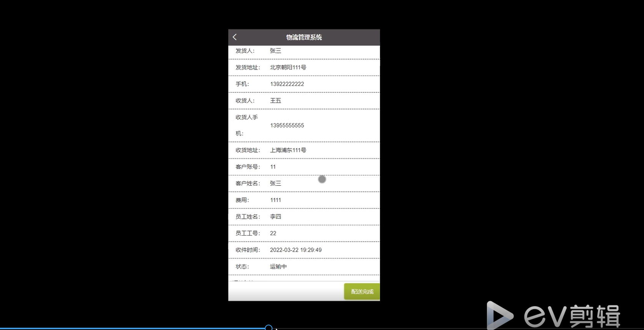Click the 客户账号 value 11
644x330 pixels.
click(x=273, y=167)
